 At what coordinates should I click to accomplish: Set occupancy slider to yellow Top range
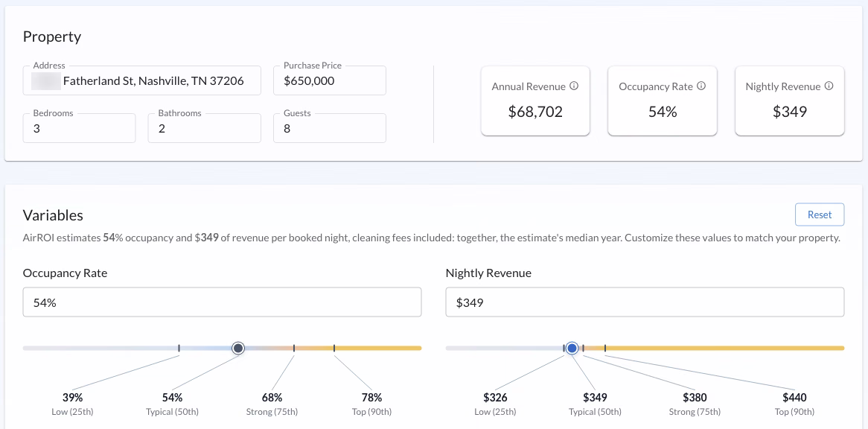[x=377, y=348]
